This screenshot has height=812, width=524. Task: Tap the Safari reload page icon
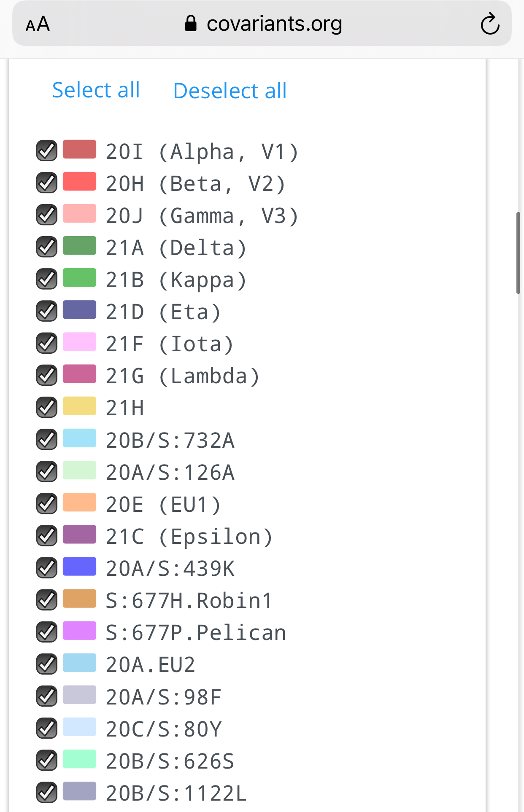point(490,24)
